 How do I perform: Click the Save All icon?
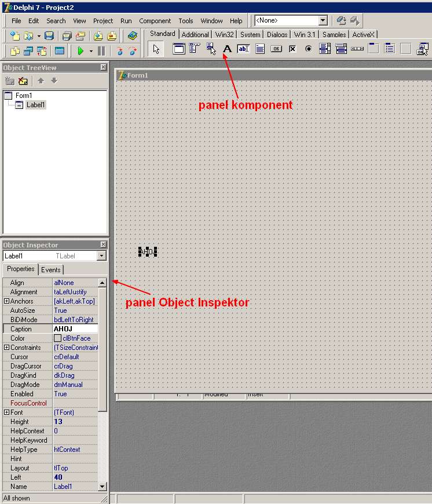[67, 35]
